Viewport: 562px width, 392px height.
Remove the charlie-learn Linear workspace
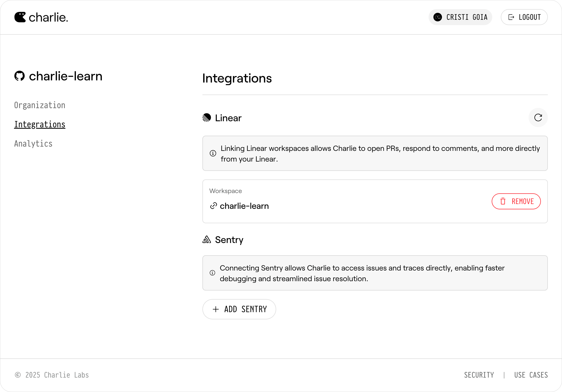516,201
